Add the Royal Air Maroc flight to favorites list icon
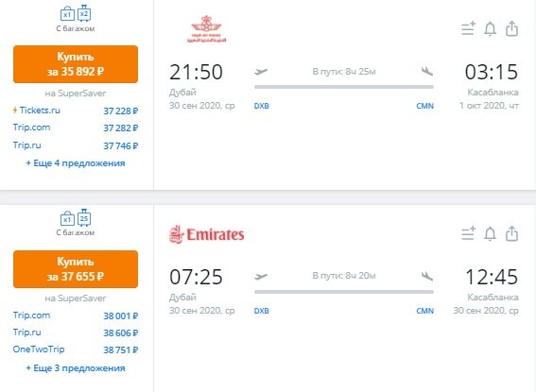The height and width of the screenshot is (392, 536). 468,28
